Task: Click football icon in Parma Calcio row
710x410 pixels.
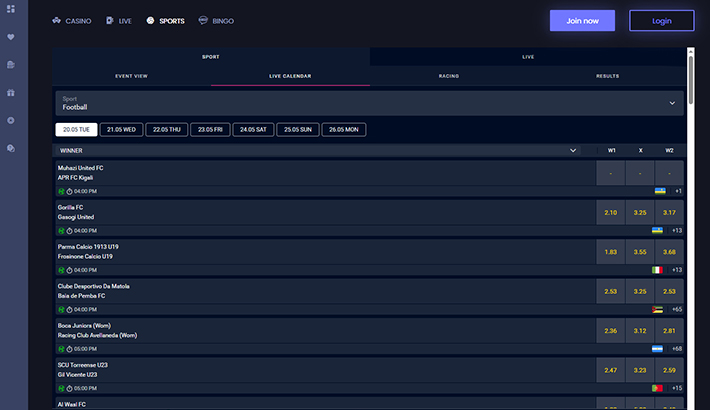Action: point(61,270)
